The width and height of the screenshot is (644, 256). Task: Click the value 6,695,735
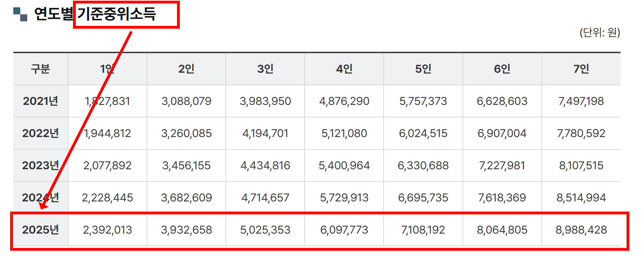click(423, 198)
